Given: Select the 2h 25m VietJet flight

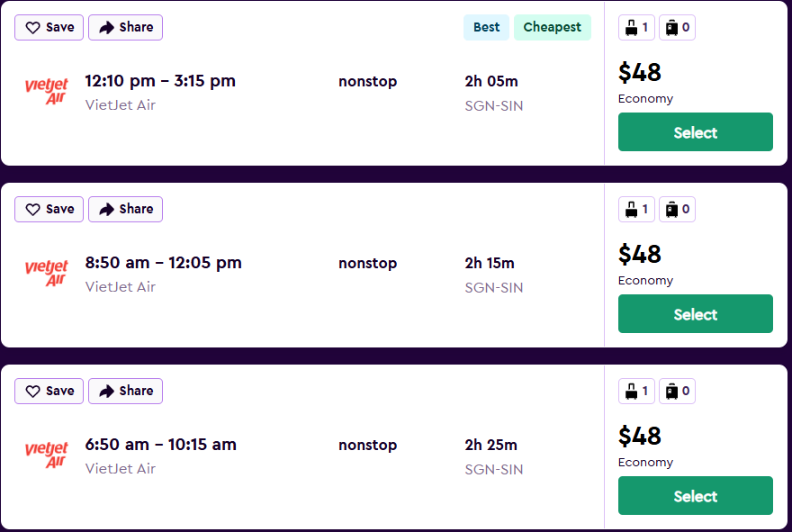Looking at the screenshot, I should 695,496.
